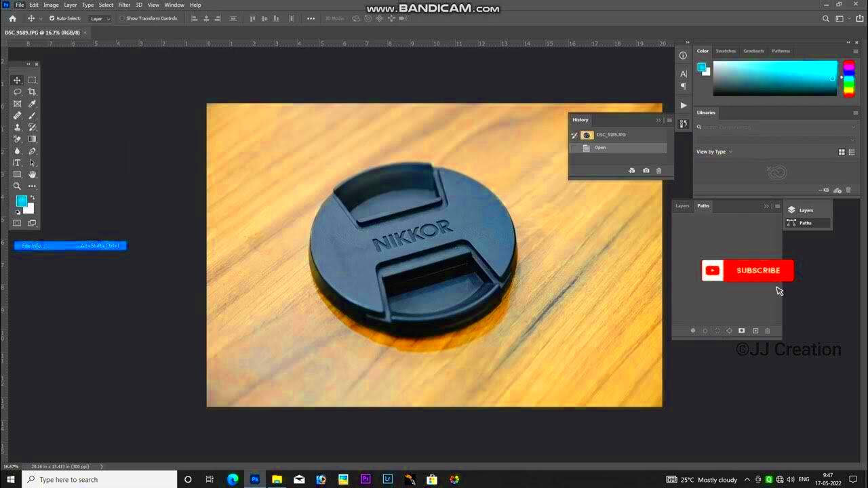The width and height of the screenshot is (868, 488).
Task: Swap foreground and background colors
Action: [x=32, y=198]
